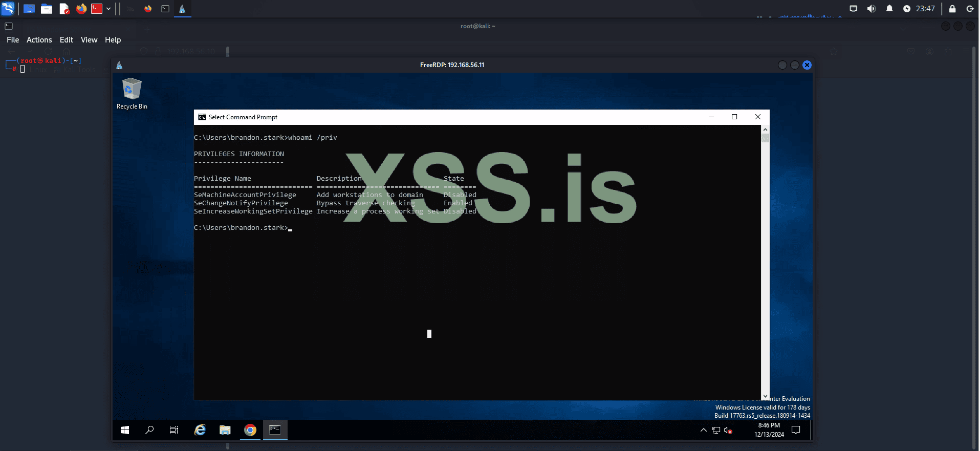Click the 23:47 clock in Kali panel
Screen dimensions: 980x451
(925, 9)
